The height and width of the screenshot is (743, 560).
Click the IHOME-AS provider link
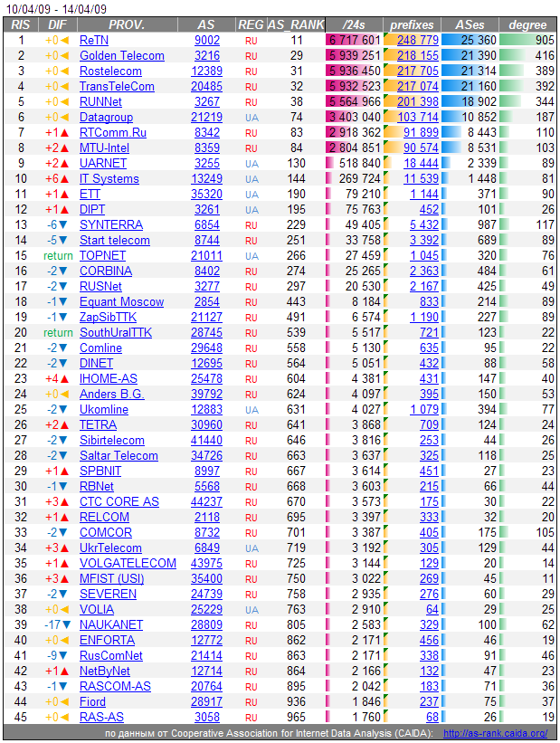point(109,378)
